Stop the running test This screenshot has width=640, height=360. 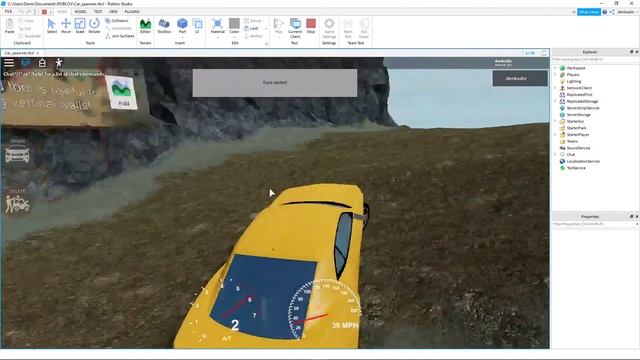[311, 26]
